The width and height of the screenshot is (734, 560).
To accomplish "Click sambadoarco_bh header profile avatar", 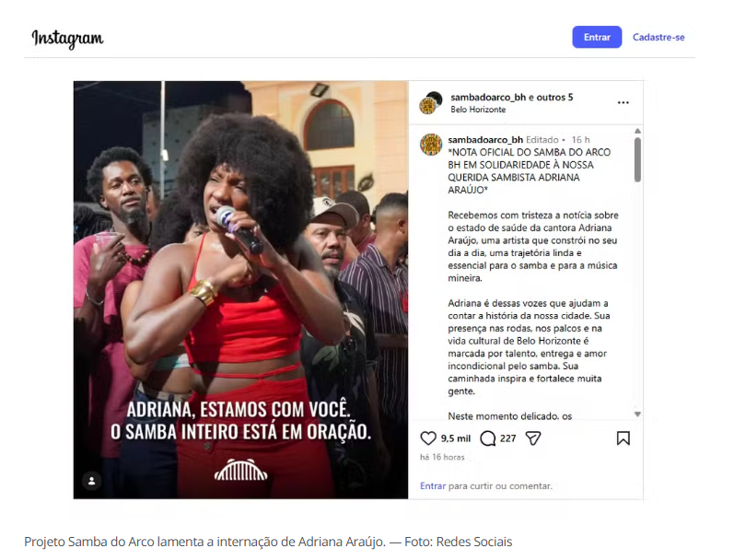I will click(x=430, y=103).
